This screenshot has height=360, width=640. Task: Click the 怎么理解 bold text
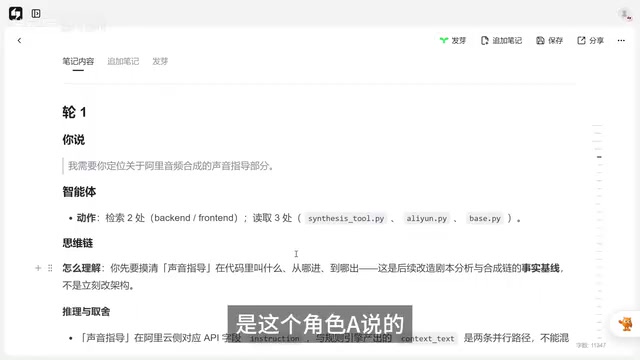point(81,268)
